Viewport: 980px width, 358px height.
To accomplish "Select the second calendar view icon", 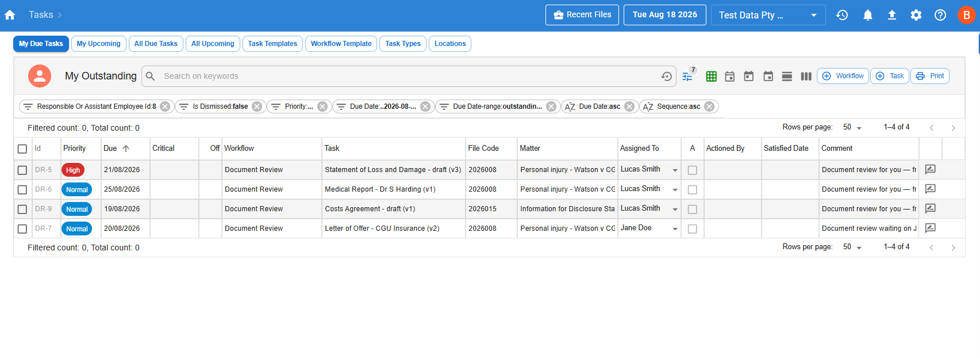I will [749, 76].
